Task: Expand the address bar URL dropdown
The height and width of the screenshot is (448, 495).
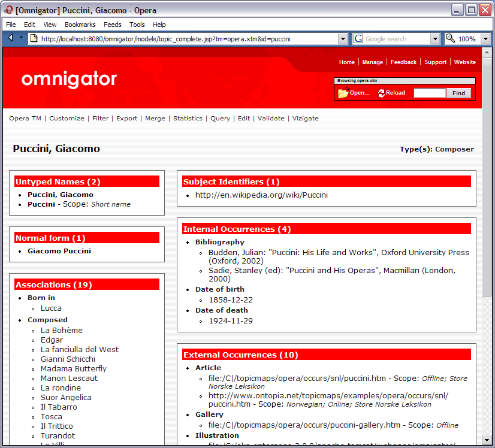Action: coord(343,39)
